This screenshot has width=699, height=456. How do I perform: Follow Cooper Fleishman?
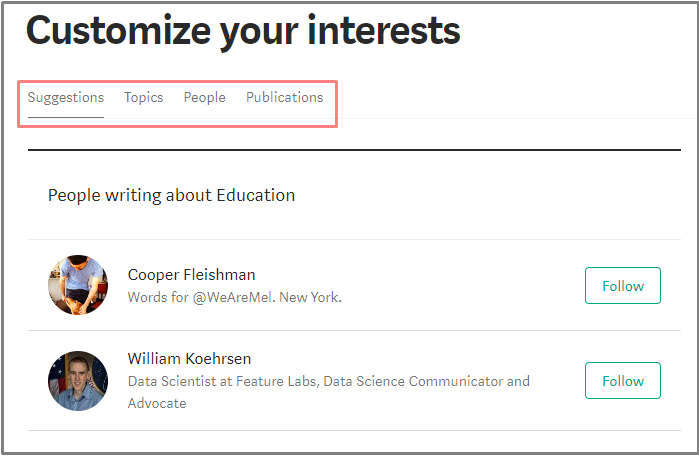point(622,286)
